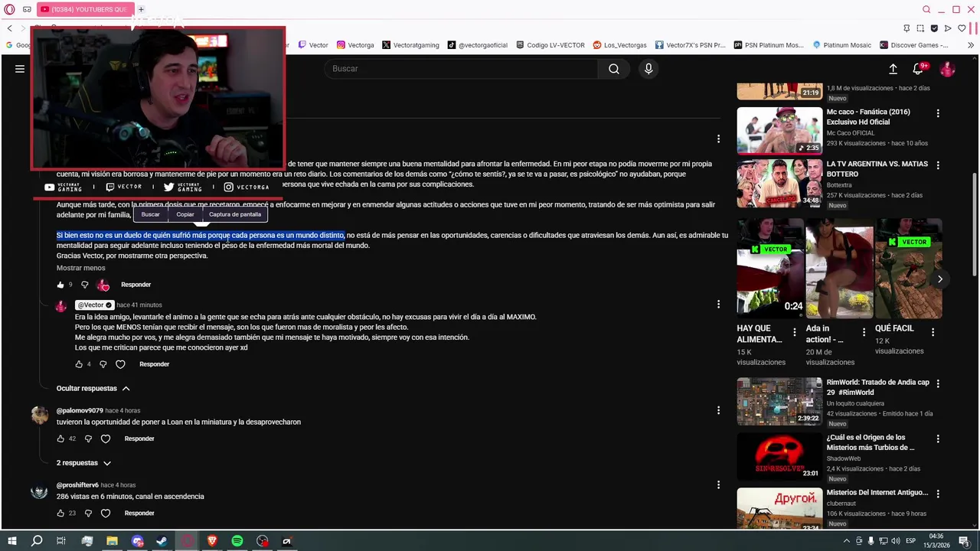Click Responder under the long comment
This screenshot has width=980, height=551.
136,285
